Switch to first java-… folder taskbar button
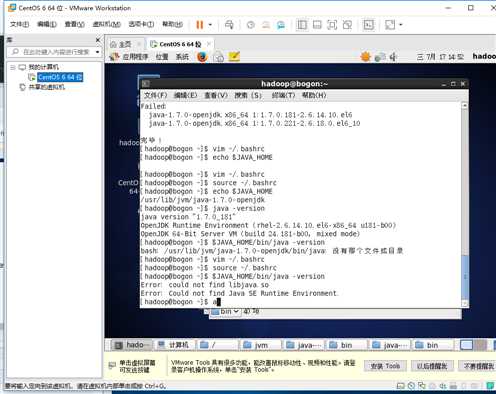 tap(304, 345)
